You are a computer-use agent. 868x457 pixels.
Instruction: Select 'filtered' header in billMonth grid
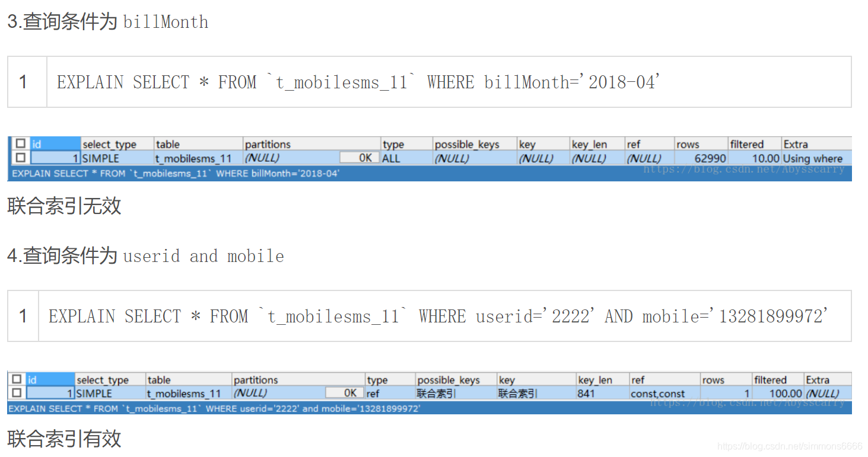point(755,144)
